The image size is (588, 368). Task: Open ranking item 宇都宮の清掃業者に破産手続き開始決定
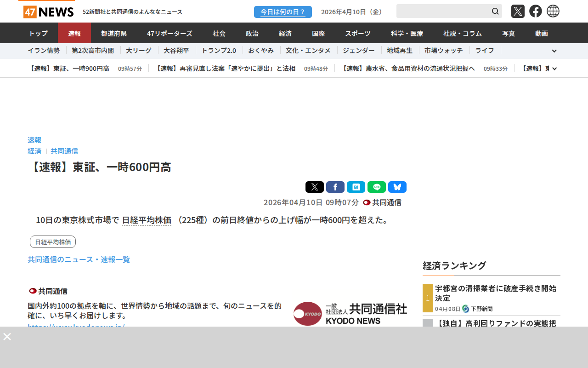point(496,293)
